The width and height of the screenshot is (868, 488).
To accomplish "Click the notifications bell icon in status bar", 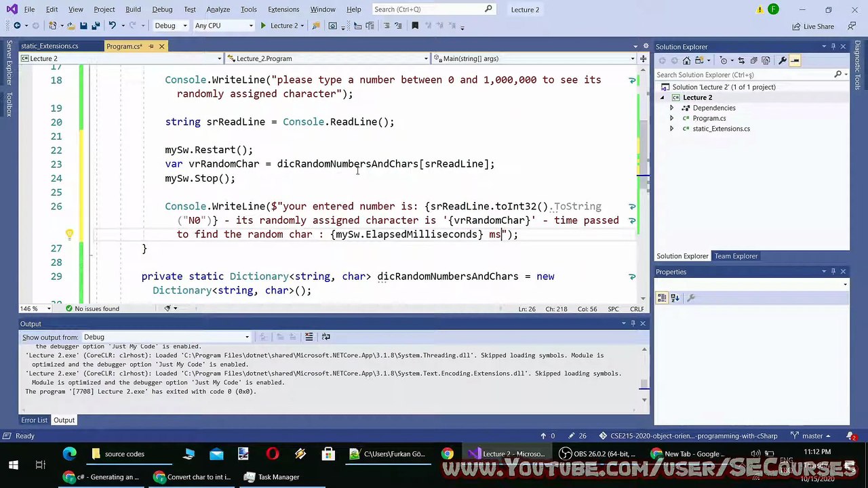I will point(850,436).
